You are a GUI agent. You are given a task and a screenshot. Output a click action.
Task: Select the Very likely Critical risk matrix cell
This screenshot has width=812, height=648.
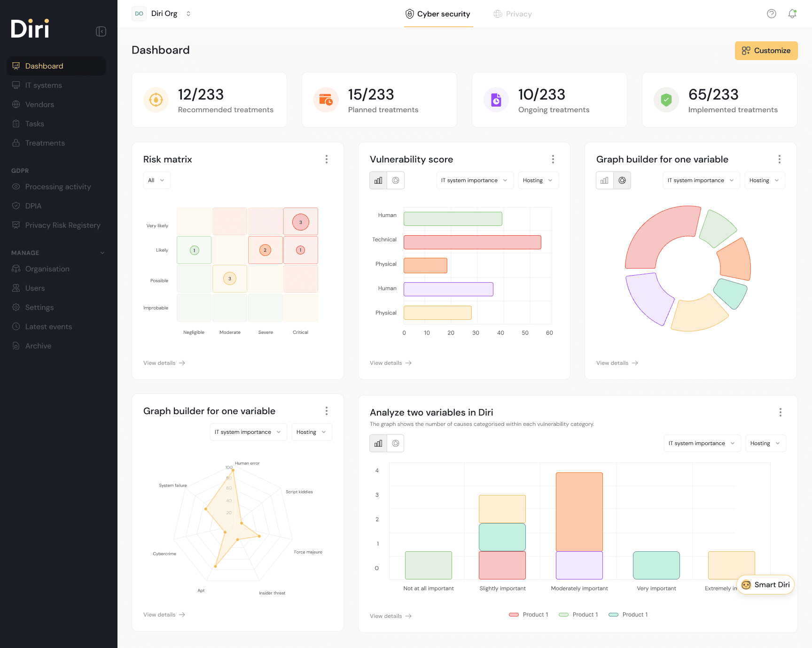(301, 222)
